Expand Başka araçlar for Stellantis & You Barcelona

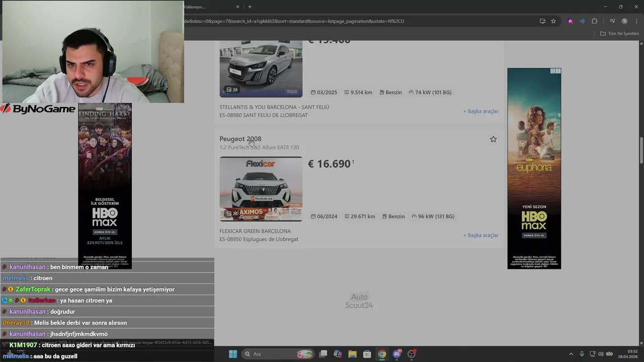[x=480, y=111]
